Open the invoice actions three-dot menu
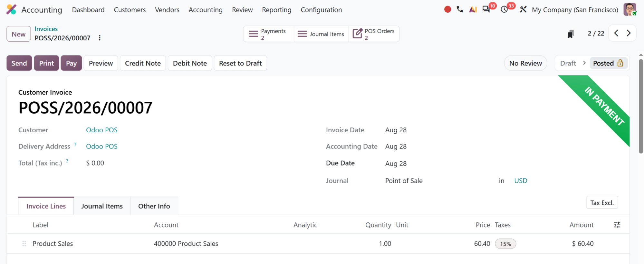Image resolution: width=644 pixels, height=264 pixels. coord(100,38)
